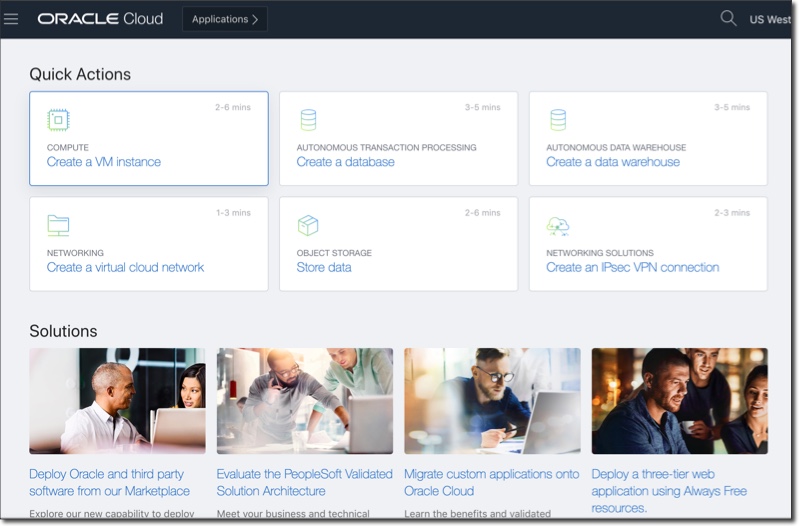
Task: Click the Compute chip icon
Action: tap(58, 120)
